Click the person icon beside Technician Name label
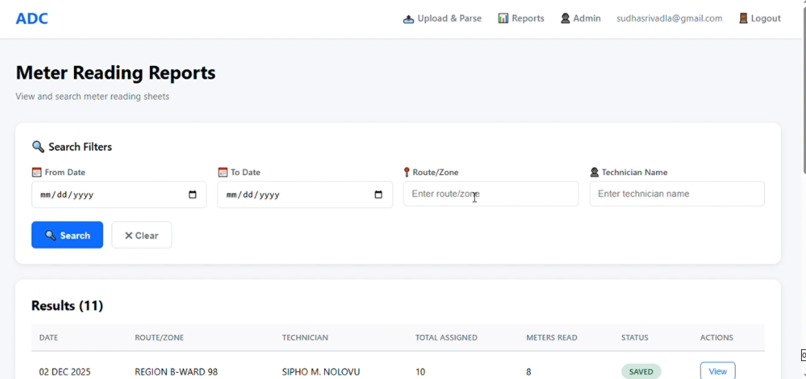The image size is (806, 379). [x=595, y=172]
